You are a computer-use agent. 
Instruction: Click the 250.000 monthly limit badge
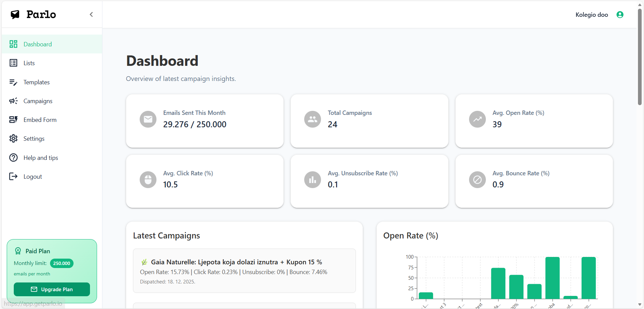click(62, 263)
